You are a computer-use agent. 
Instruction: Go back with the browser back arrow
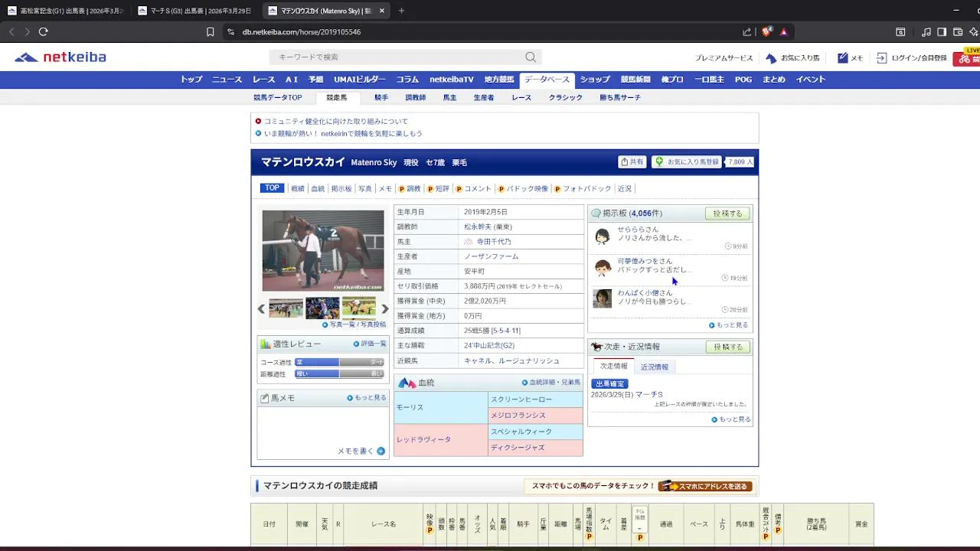click(x=11, y=32)
